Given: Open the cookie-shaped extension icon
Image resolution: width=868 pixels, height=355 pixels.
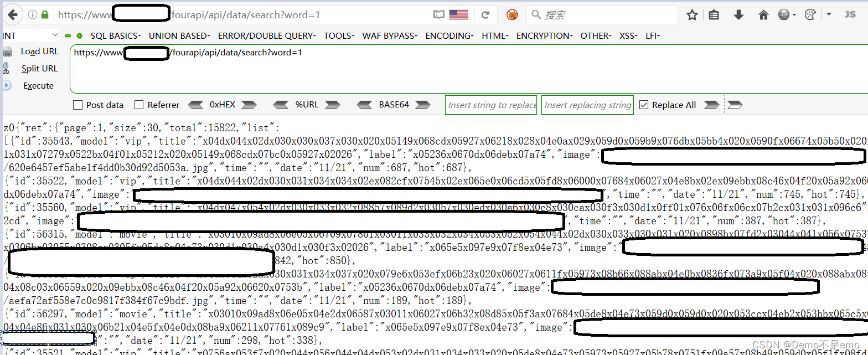Looking at the screenshot, I should coord(810,15).
